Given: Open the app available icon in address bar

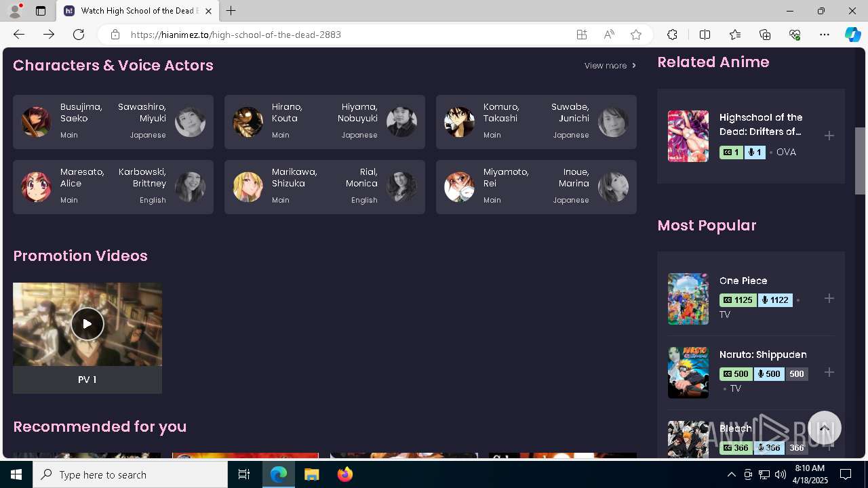Looking at the screenshot, I should click(582, 35).
